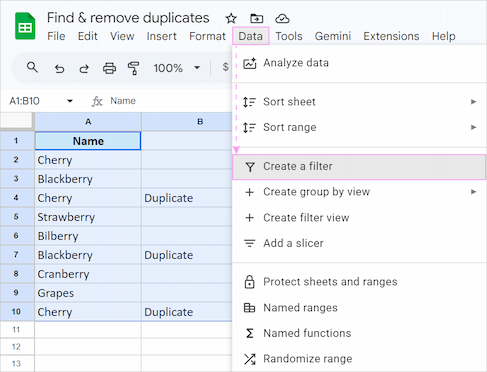Open the Help menu
This screenshot has width=487, height=372.
[444, 36]
